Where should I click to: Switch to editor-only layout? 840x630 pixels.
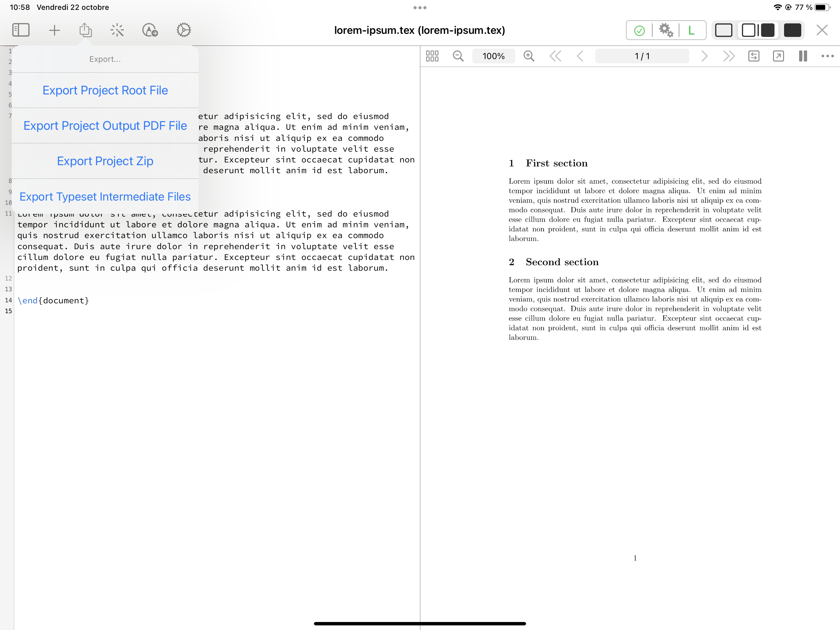pyautogui.click(x=723, y=30)
